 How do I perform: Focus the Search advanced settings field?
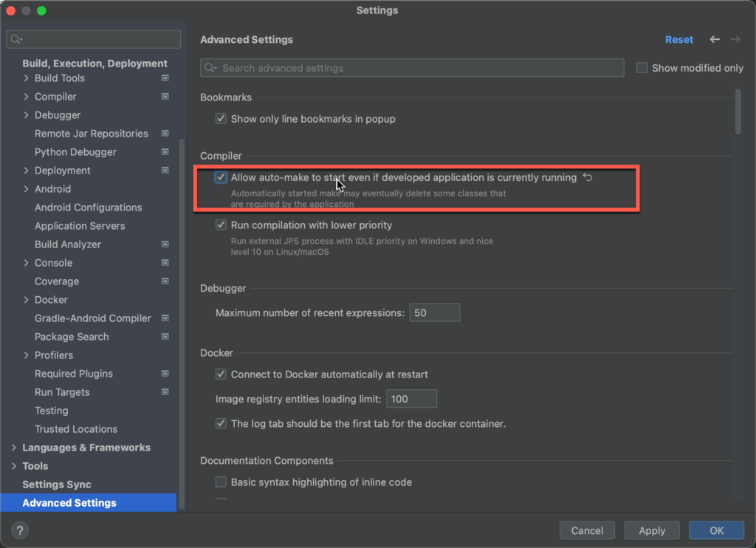pyautogui.click(x=412, y=68)
